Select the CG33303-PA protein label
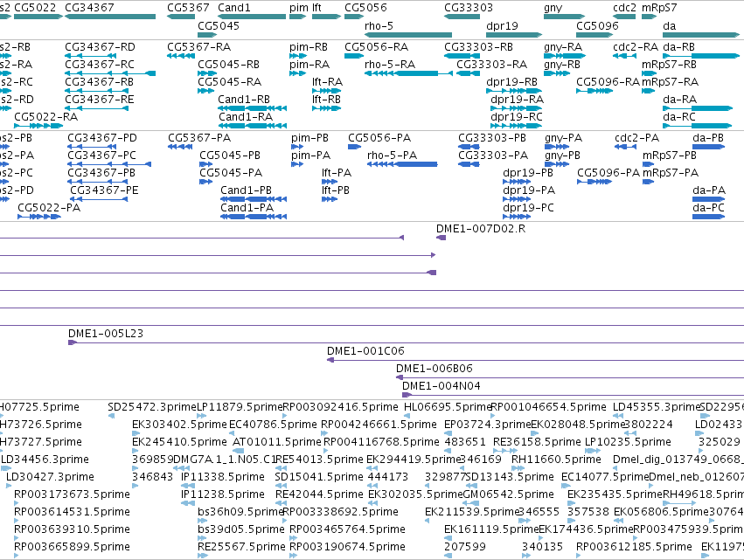 [x=493, y=156]
